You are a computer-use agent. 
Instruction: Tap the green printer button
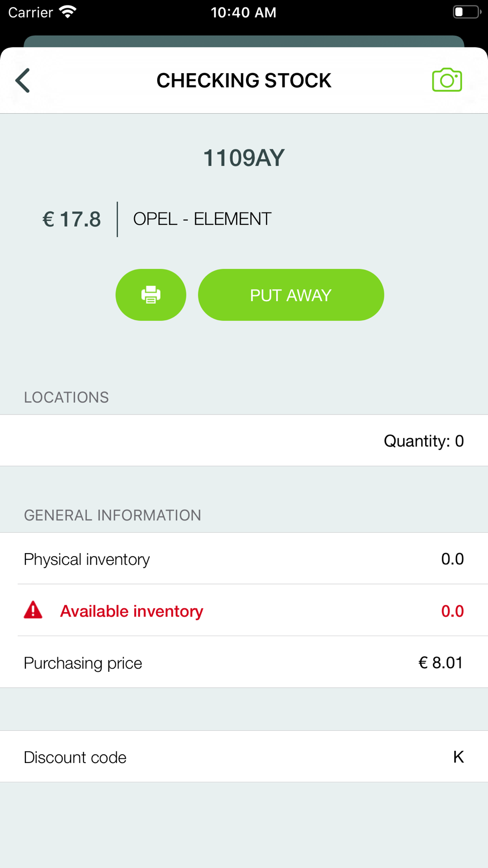(151, 295)
